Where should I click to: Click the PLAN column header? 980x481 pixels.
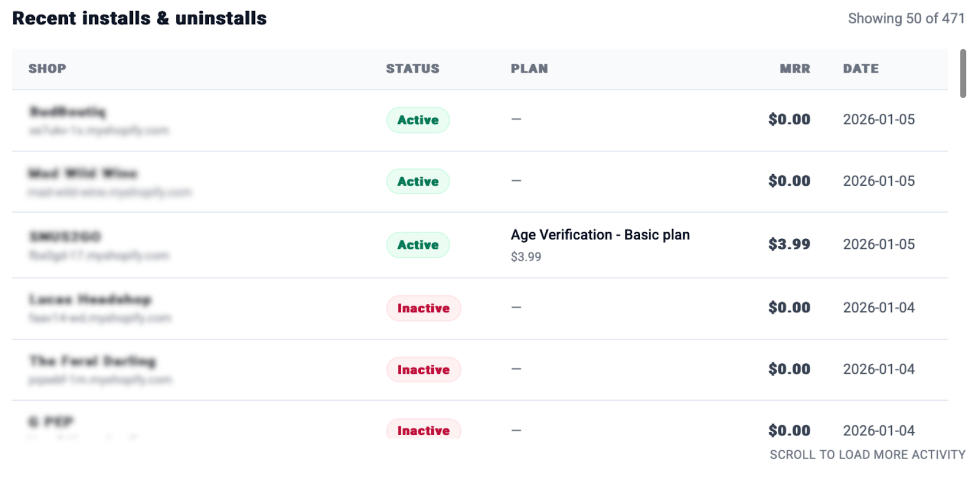(529, 69)
